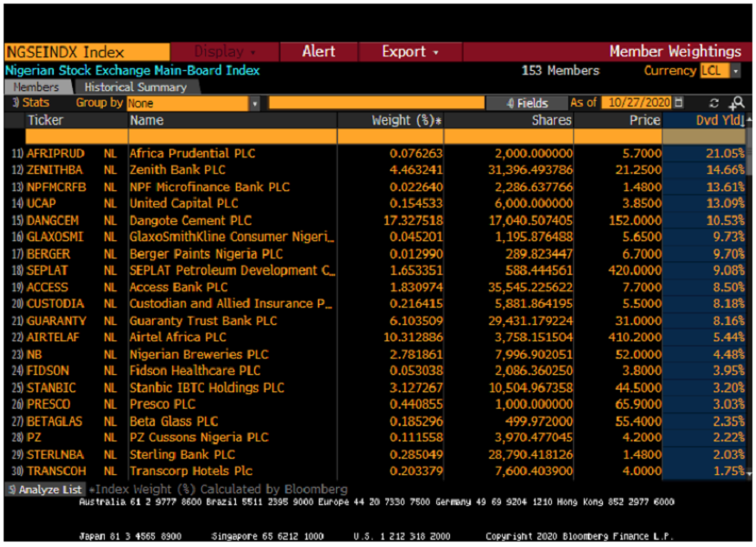756x547 pixels.
Task: Select the STERLNBA ticker
Action: pyautogui.click(x=55, y=455)
